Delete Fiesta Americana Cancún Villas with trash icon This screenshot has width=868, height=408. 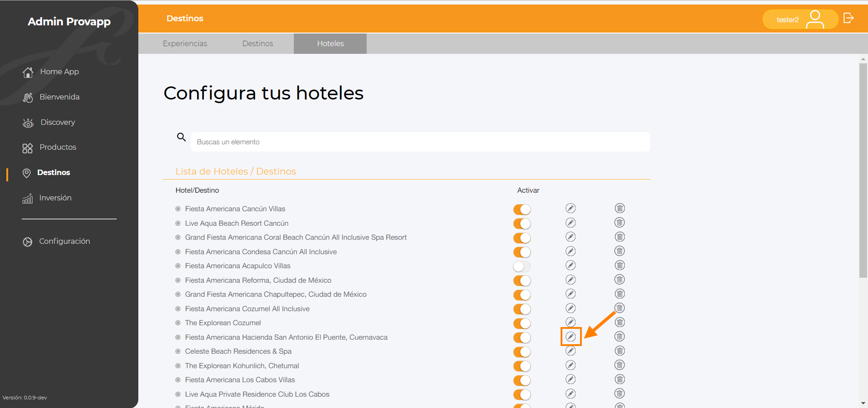pyautogui.click(x=620, y=208)
